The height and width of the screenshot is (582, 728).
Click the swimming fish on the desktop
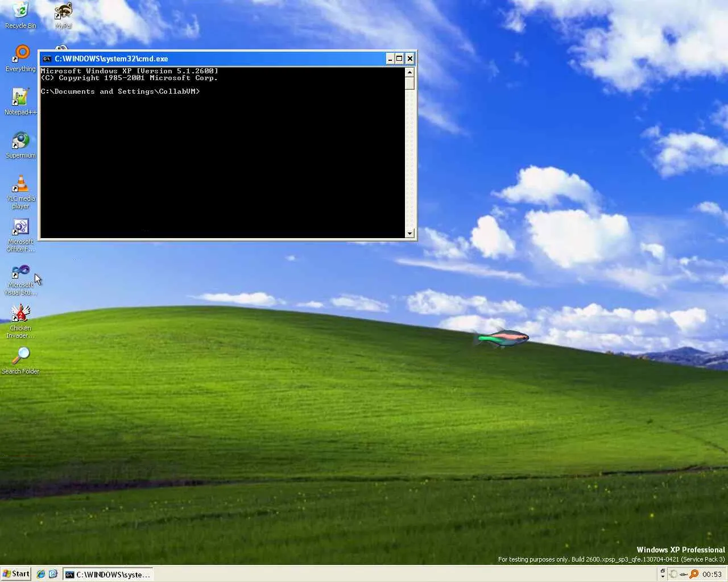(501, 339)
